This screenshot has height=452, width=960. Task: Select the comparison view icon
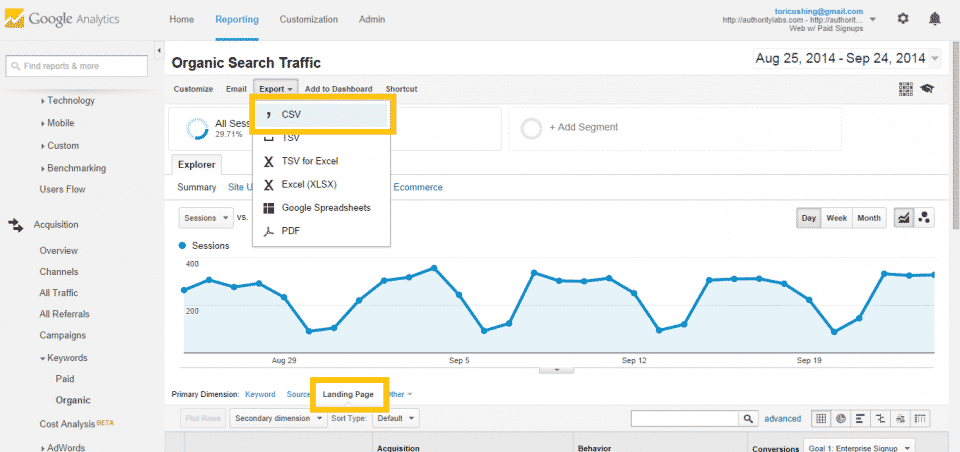(880, 418)
